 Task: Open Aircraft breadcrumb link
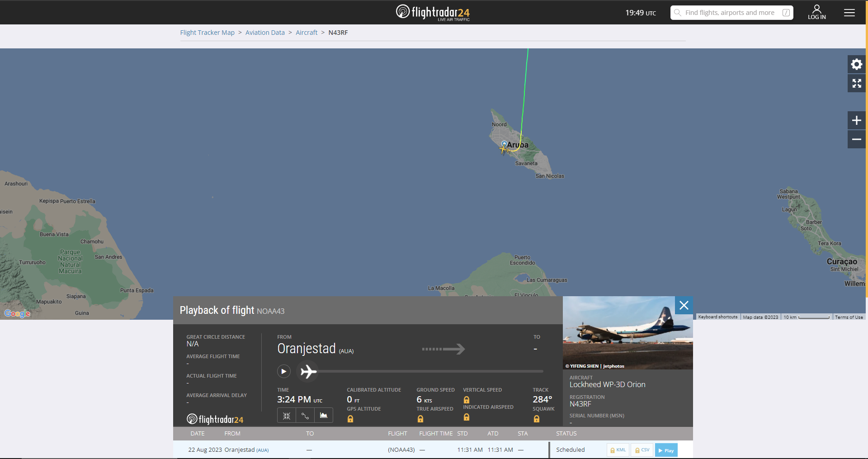[x=307, y=33]
